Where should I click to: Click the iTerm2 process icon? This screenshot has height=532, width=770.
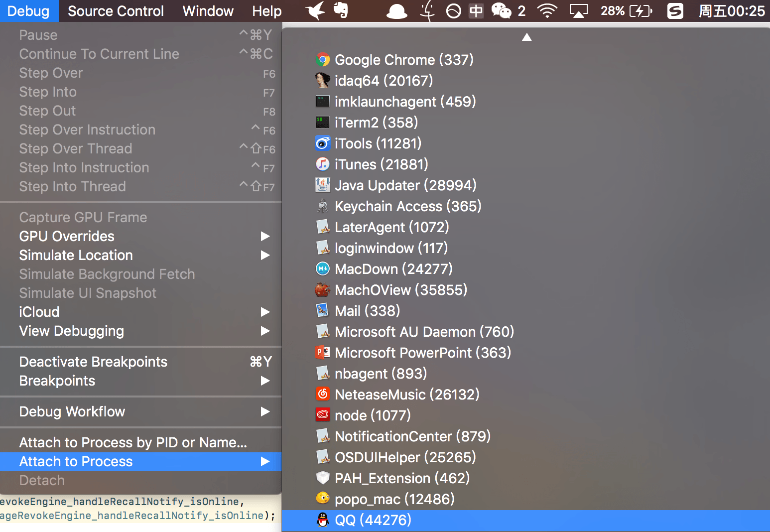pyautogui.click(x=323, y=123)
